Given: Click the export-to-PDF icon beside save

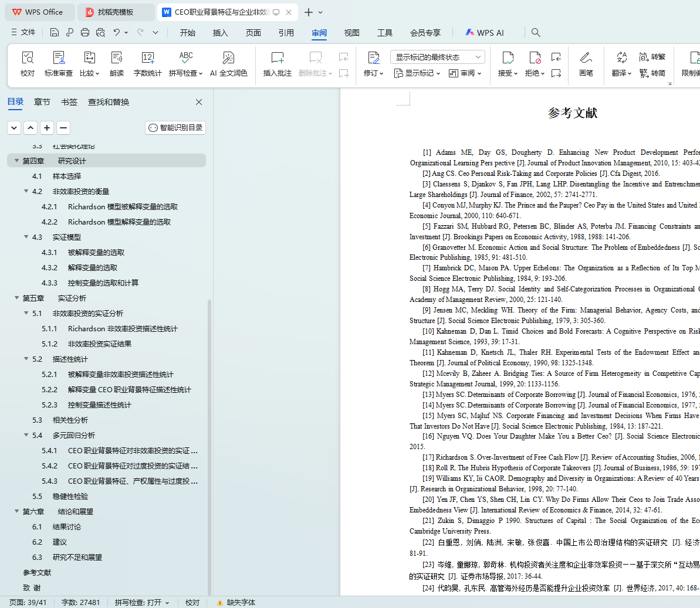Looking at the screenshot, I should (x=70, y=32).
